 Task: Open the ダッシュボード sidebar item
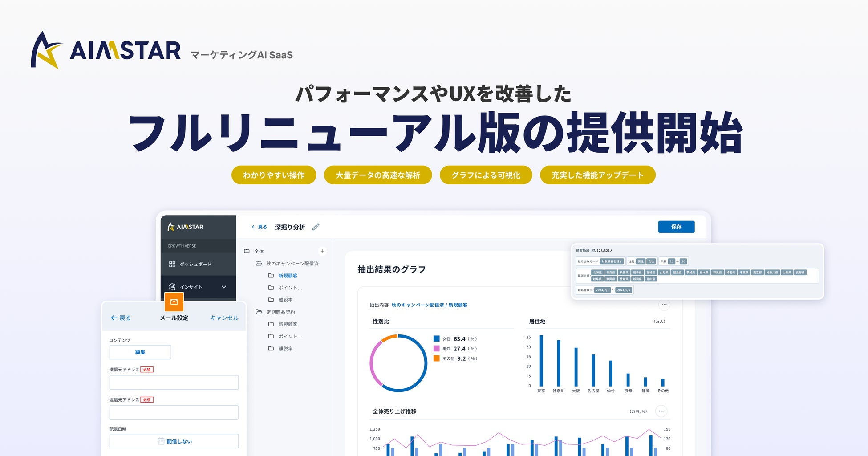pyautogui.click(x=199, y=264)
